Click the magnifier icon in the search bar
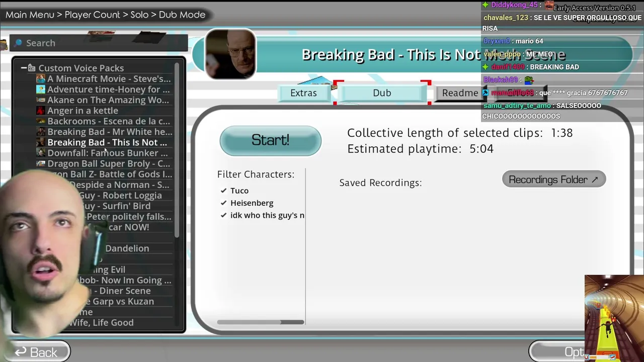 pos(19,43)
